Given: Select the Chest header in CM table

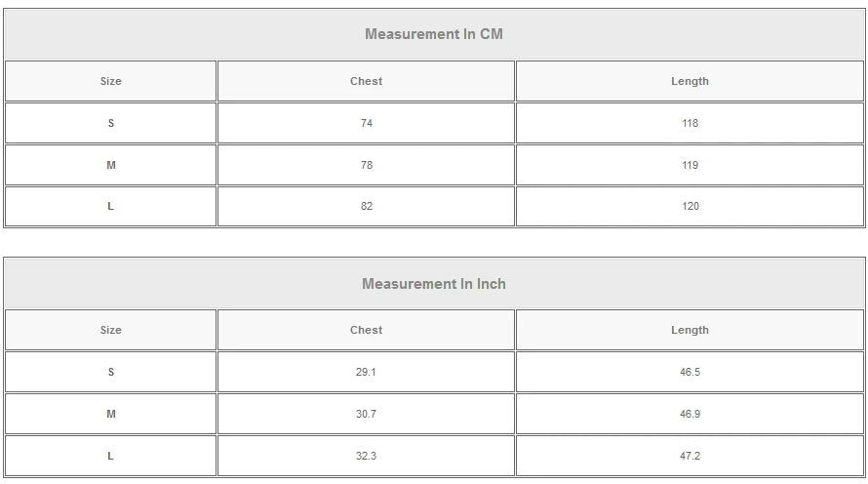Looking at the screenshot, I should pyautogui.click(x=366, y=81).
